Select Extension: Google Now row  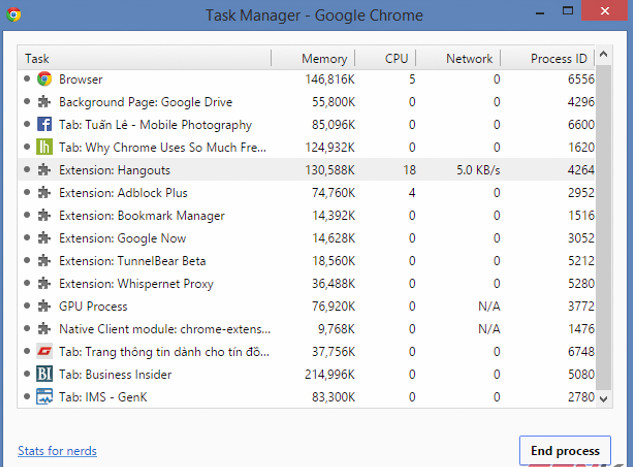pyautogui.click(x=307, y=238)
